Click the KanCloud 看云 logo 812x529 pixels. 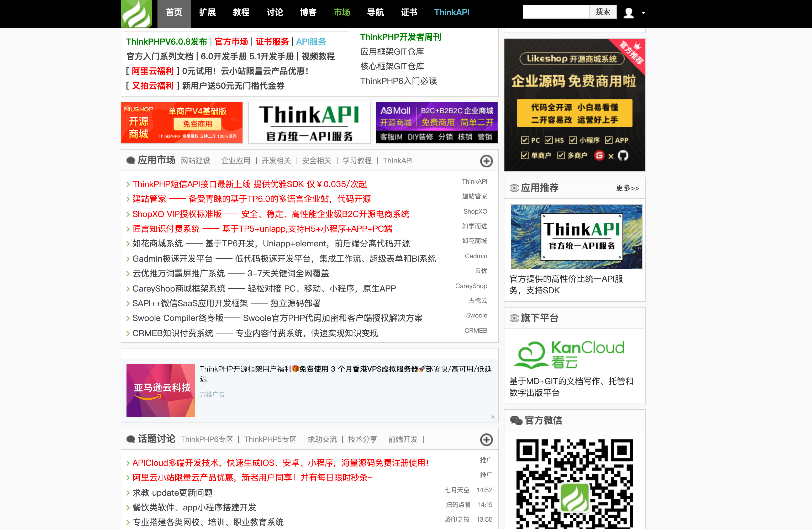[x=570, y=355]
